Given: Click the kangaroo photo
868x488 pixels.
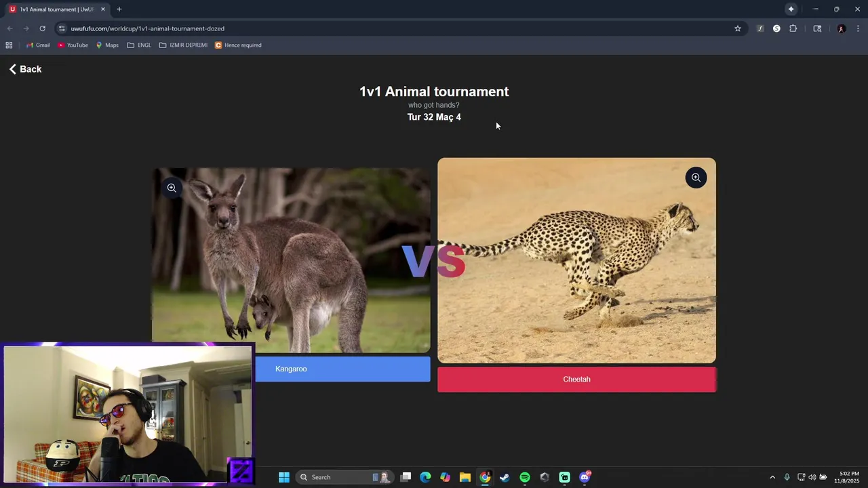Looking at the screenshot, I should (x=291, y=260).
